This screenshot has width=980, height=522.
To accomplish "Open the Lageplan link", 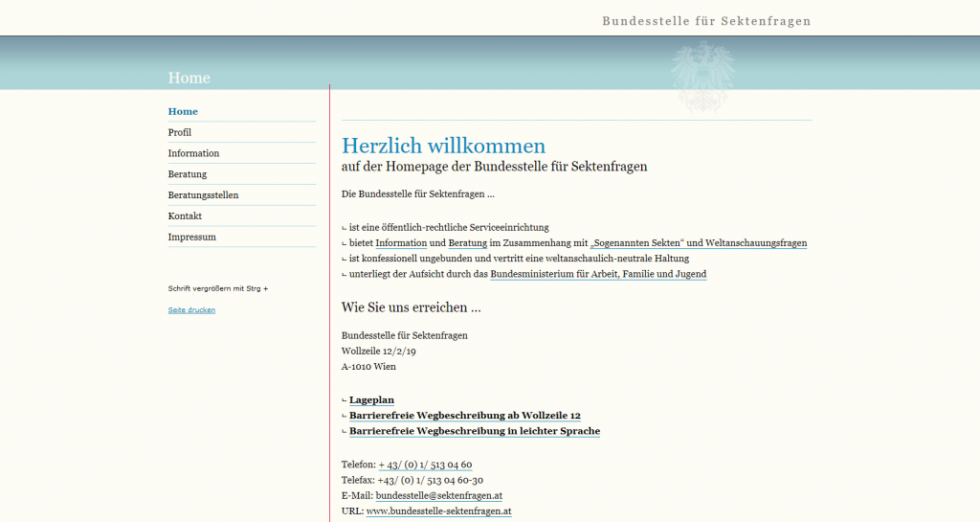I will (x=371, y=400).
